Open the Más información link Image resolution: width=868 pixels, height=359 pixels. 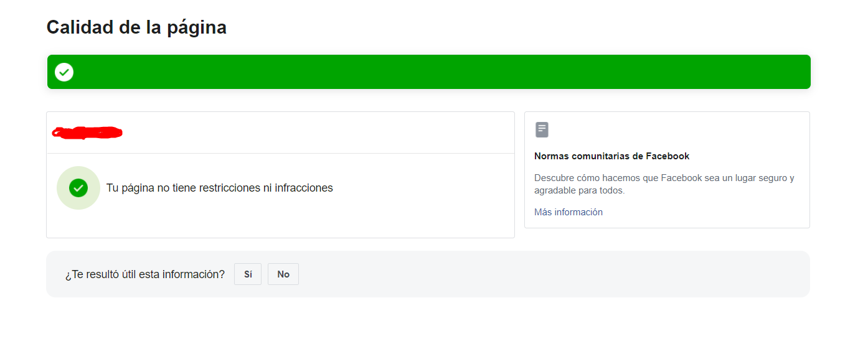568,212
